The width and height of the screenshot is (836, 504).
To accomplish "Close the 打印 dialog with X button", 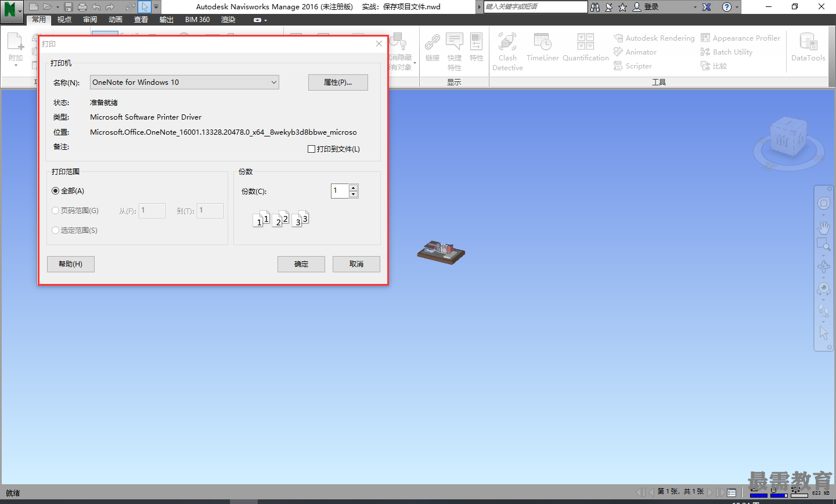I will pos(379,44).
